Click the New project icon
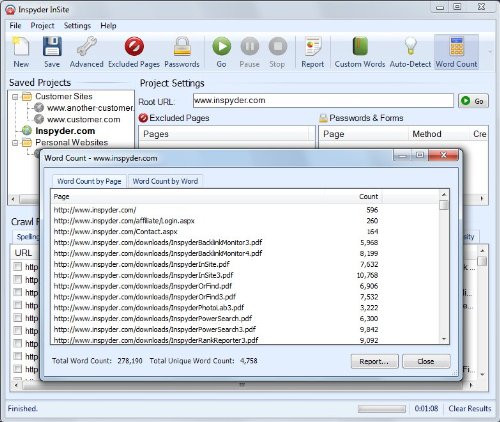Image resolution: width=500 pixels, height=422 pixels. pos(21,46)
